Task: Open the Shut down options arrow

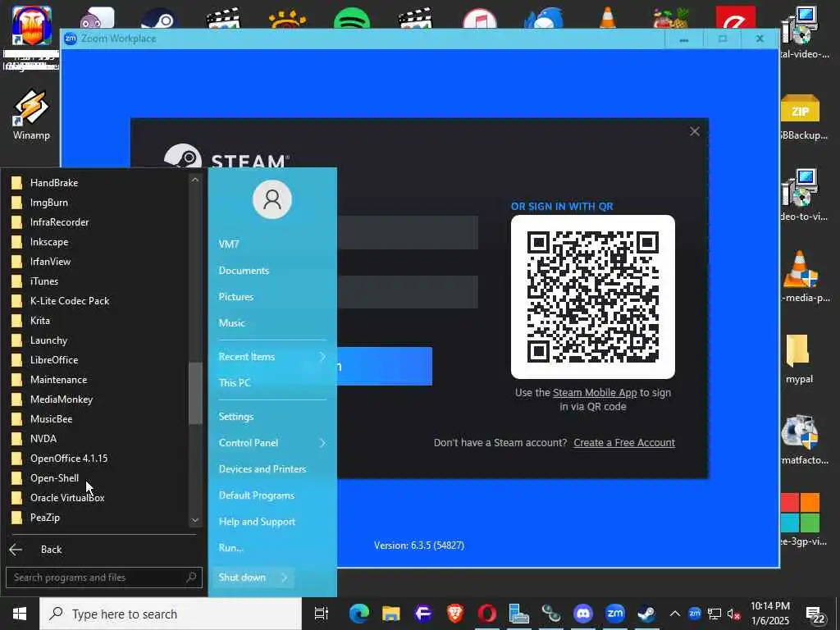Action: click(x=285, y=577)
